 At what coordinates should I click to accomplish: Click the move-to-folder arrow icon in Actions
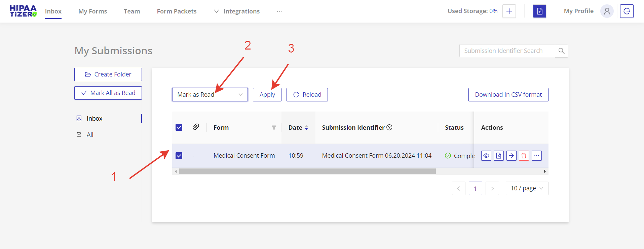coord(511,156)
